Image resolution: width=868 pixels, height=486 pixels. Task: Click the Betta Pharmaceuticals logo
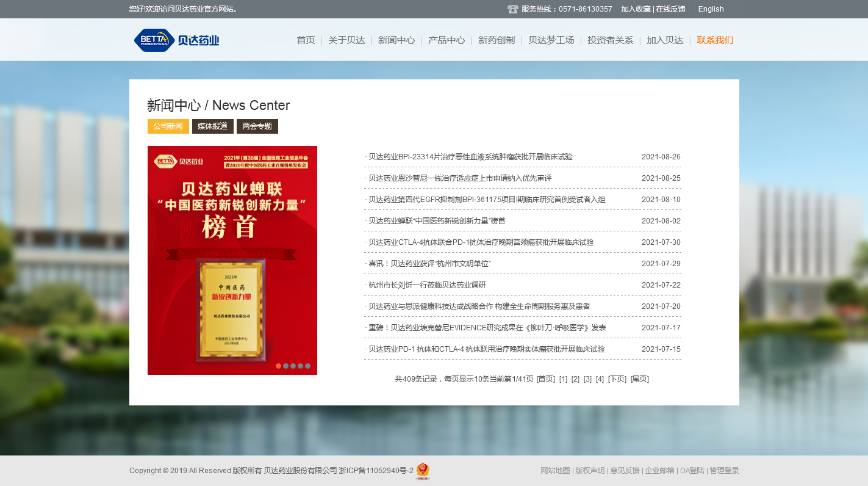click(x=176, y=40)
